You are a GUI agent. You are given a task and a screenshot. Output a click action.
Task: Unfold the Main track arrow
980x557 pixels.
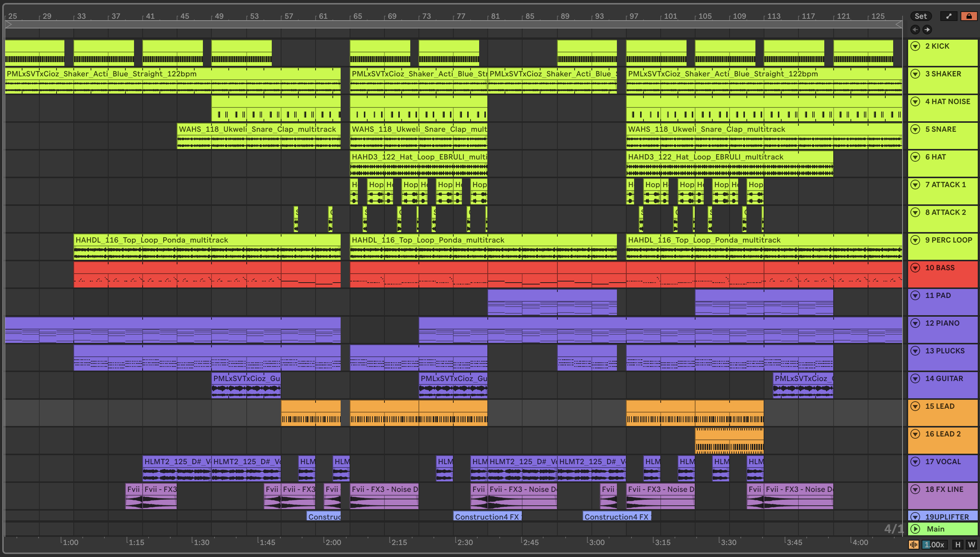[x=915, y=529]
